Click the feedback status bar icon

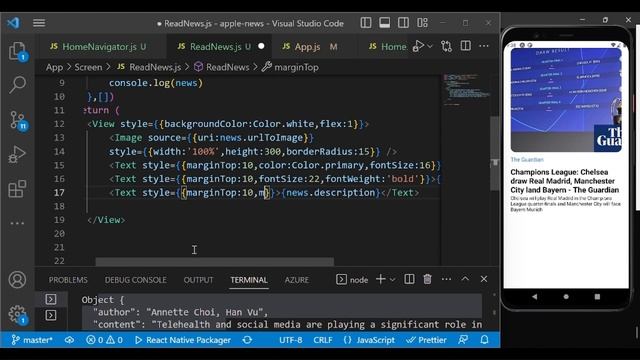[x=463, y=340]
